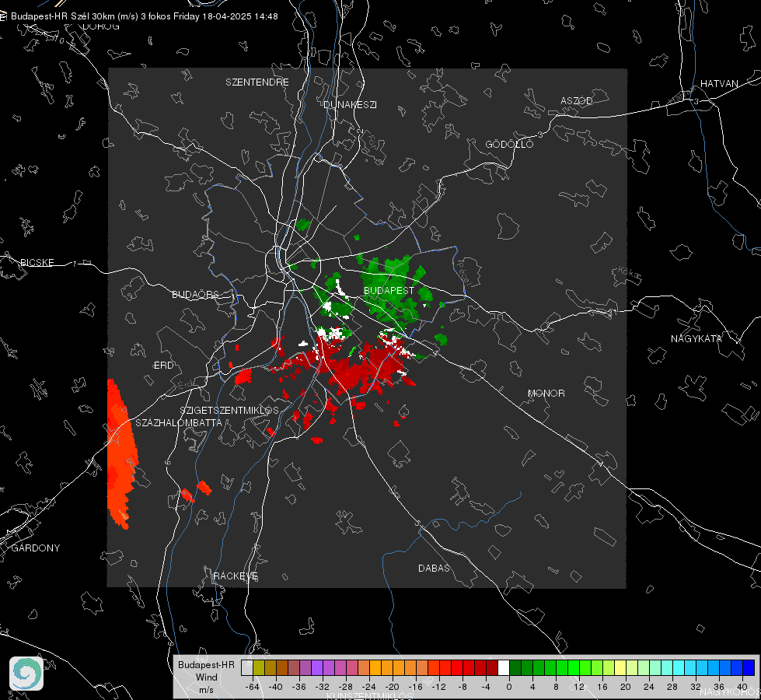This screenshot has height=700, width=761.
Task: Select the SZAZHALOMBATTA label
Action: click(179, 422)
